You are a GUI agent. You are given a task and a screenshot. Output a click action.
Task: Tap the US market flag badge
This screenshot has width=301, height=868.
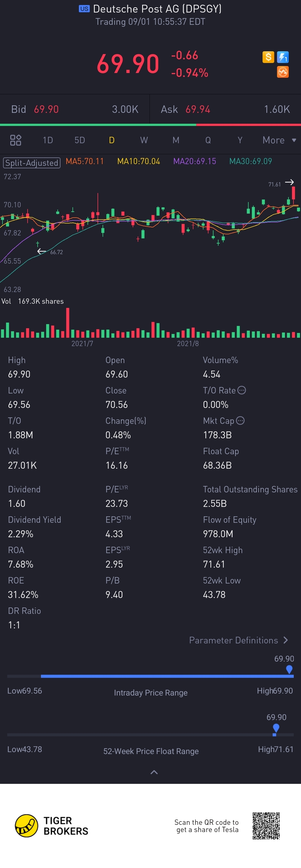click(84, 9)
